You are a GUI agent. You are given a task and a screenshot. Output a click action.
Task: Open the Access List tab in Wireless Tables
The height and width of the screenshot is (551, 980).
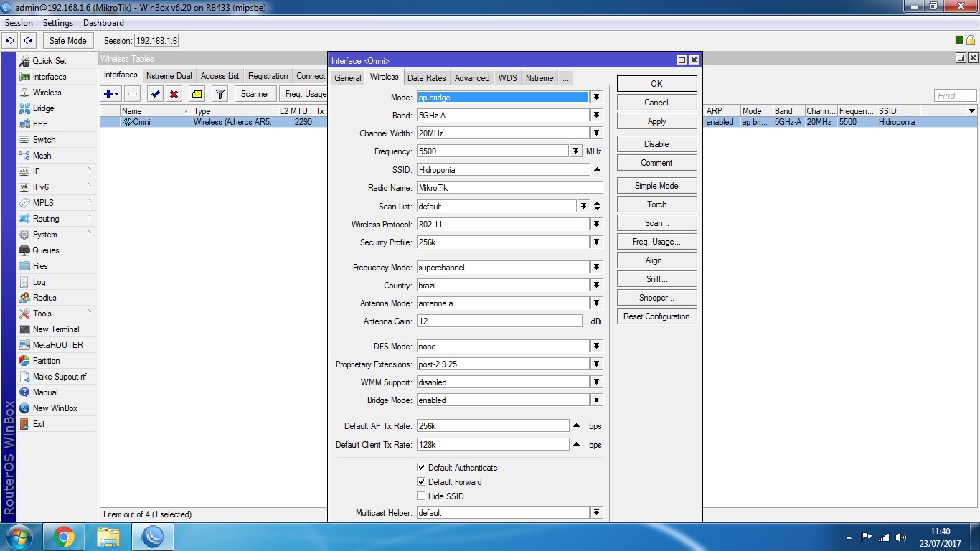pos(220,76)
